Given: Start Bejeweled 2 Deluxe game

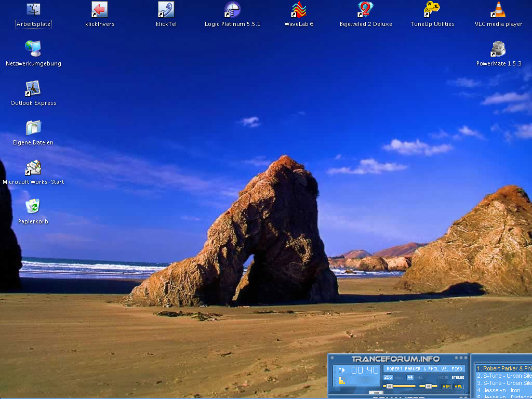Looking at the screenshot, I should [365, 9].
